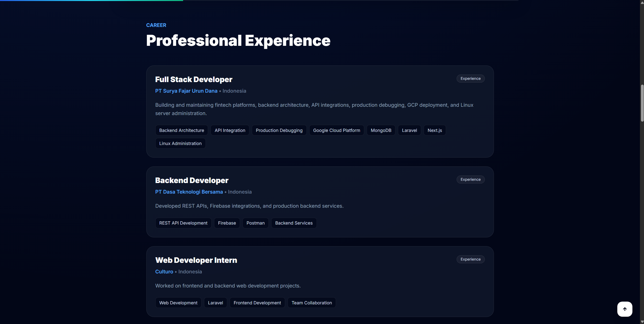Click the Backend Developer title
Viewport: 644px width, 324px height.
tap(192, 181)
